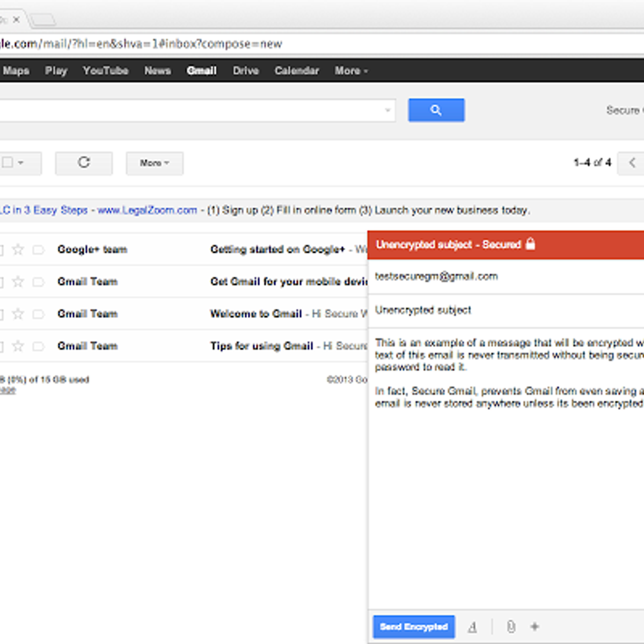Image resolution: width=644 pixels, height=644 pixels.
Task: Click the storage usage text
Action: (x=45, y=379)
